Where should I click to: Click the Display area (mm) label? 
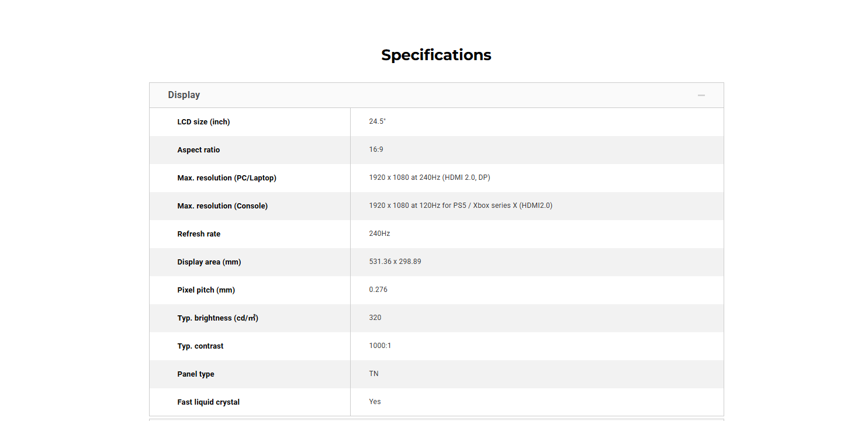click(x=209, y=262)
